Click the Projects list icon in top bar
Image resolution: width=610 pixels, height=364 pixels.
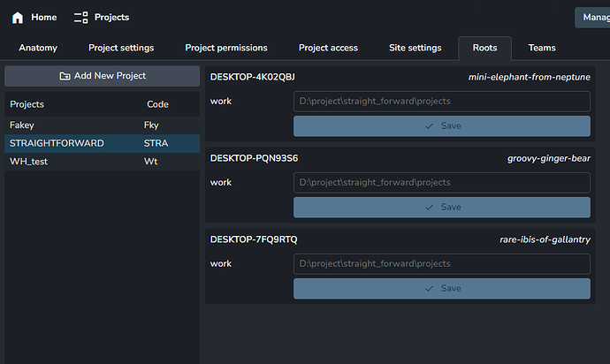[x=81, y=18]
